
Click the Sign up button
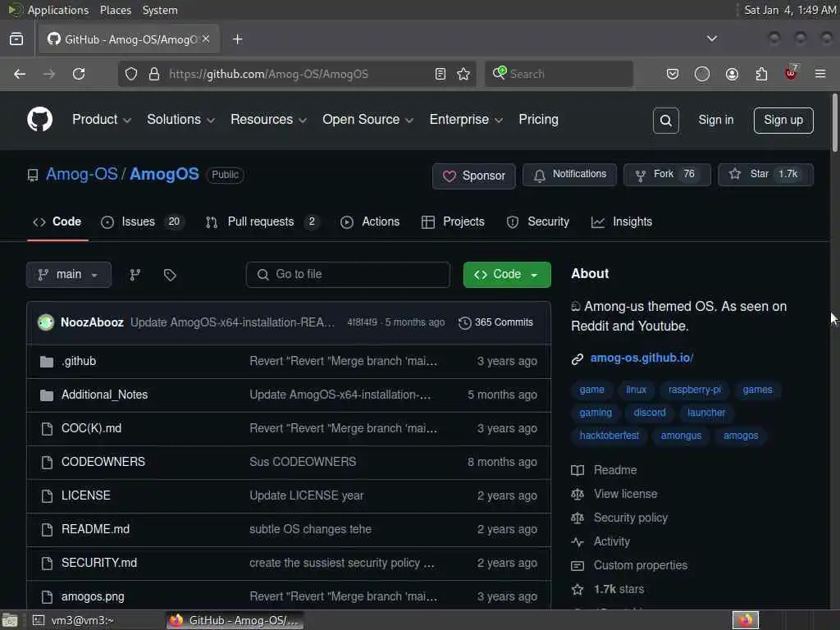(x=783, y=120)
